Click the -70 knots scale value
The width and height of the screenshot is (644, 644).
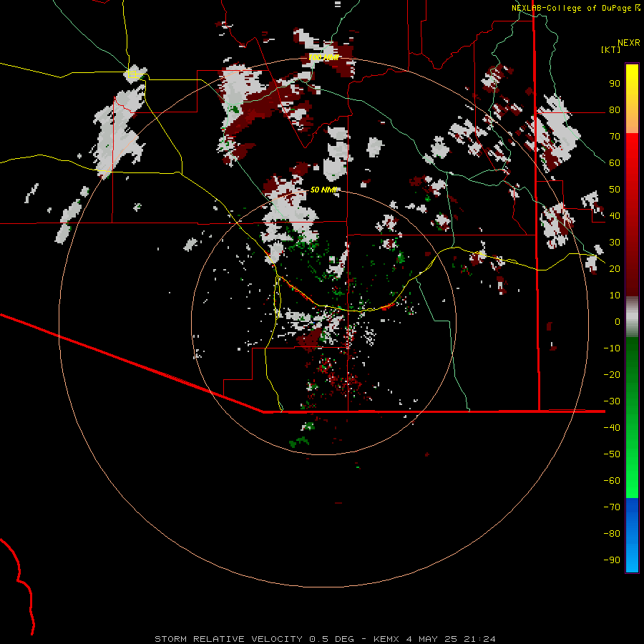[612, 507]
